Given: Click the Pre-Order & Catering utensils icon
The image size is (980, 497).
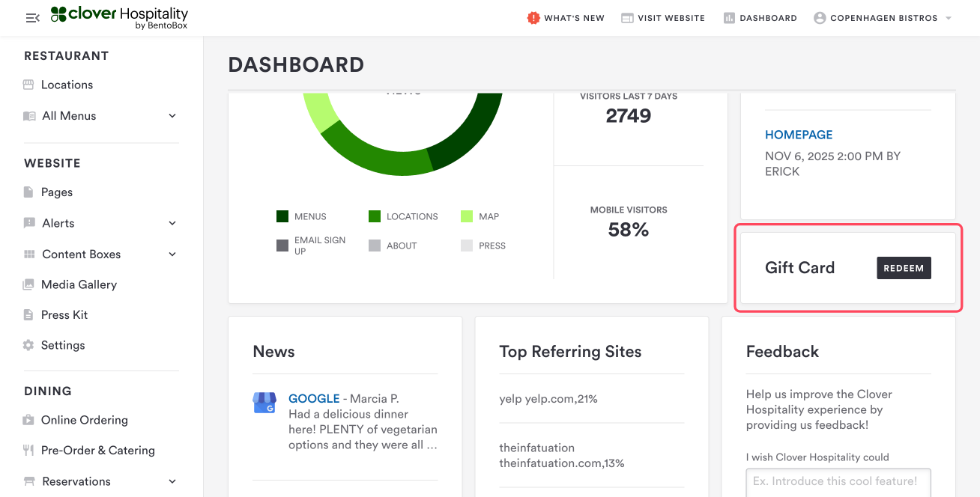Looking at the screenshot, I should (x=28, y=451).
